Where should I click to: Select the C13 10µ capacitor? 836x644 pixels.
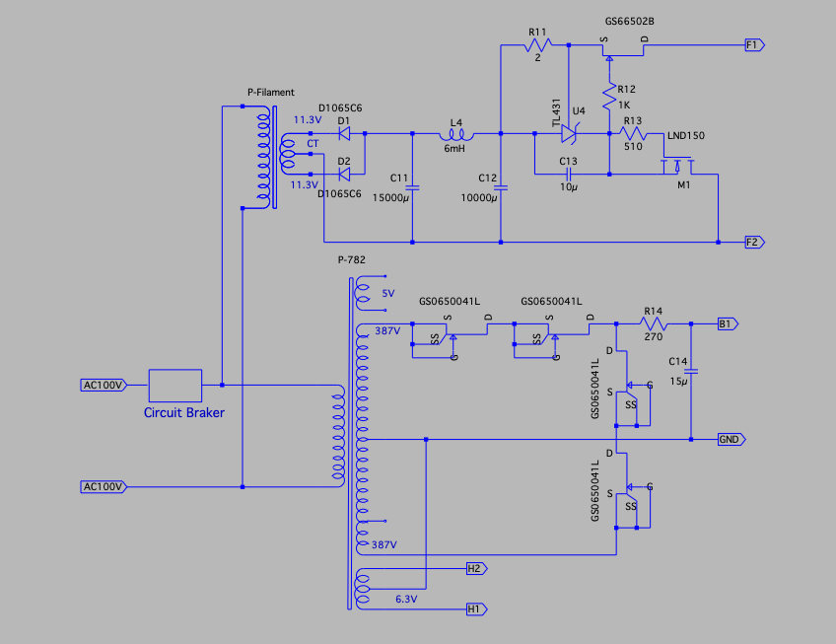click(569, 174)
